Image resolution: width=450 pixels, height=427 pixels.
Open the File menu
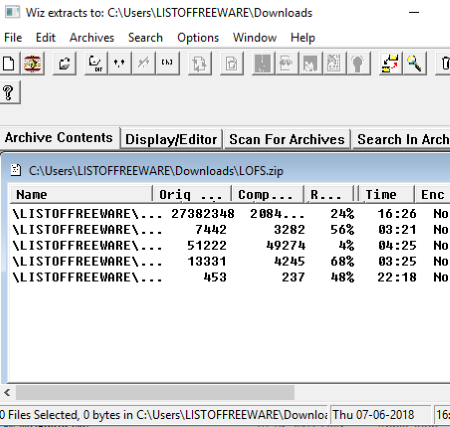tap(13, 38)
